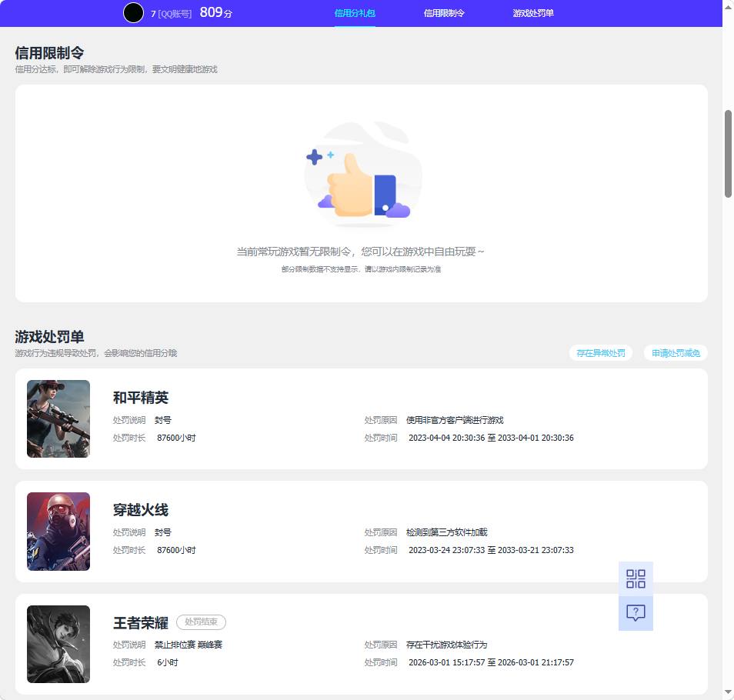Open the 穿越火线 game cover thumbnail
The height and width of the screenshot is (700, 734).
(x=58, y=532)
